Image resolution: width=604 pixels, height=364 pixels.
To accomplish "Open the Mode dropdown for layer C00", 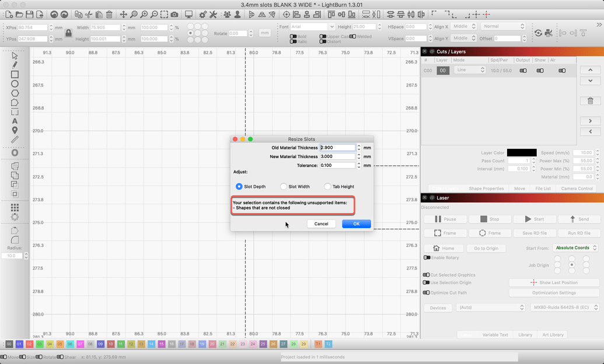I will coord(470,70).
